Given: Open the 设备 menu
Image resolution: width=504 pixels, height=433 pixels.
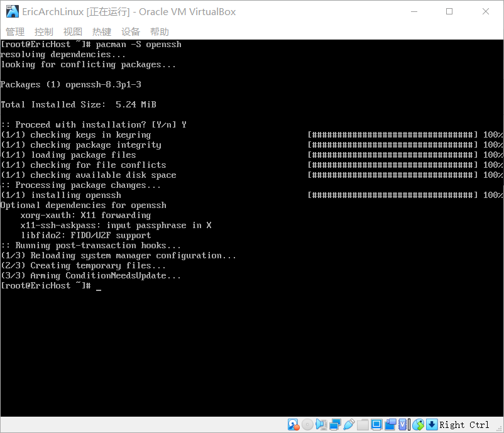Looking at the screenshot, I should 130,31.
